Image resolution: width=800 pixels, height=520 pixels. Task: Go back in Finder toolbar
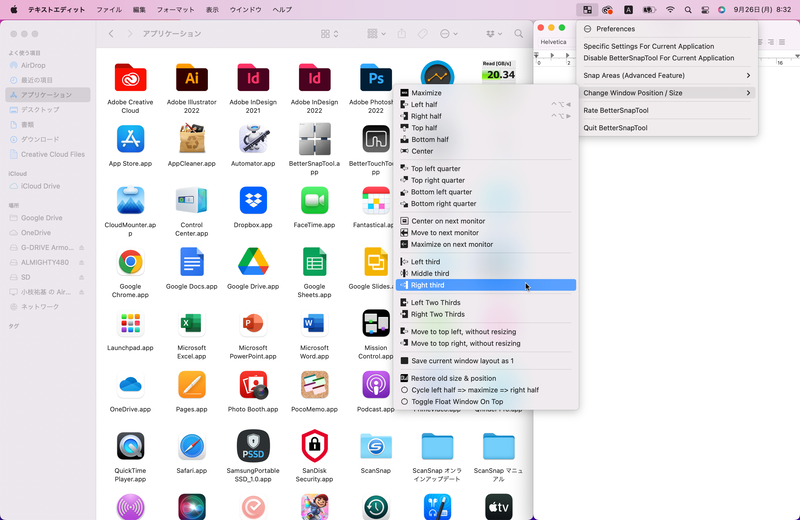pyautogui.click(x=111, y=34)
